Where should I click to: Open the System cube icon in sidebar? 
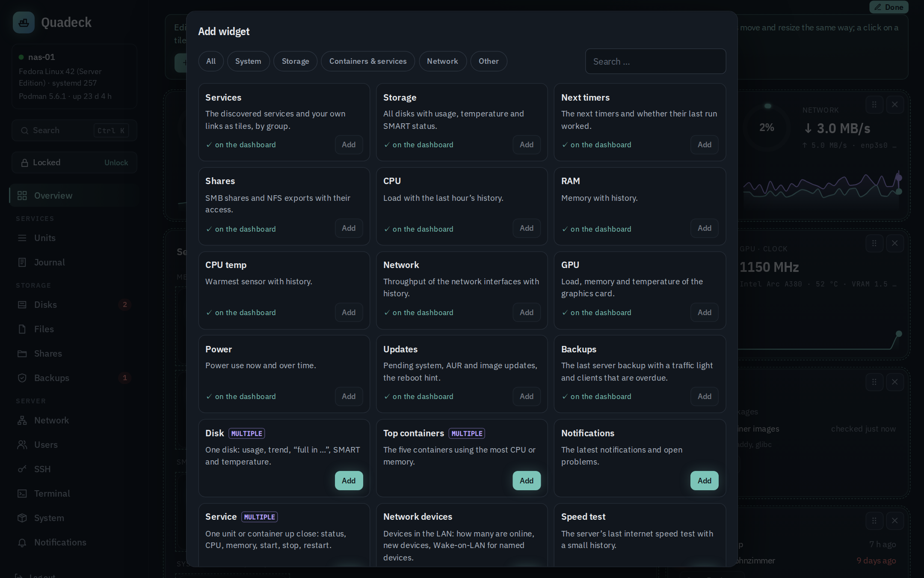click(22, 518)
